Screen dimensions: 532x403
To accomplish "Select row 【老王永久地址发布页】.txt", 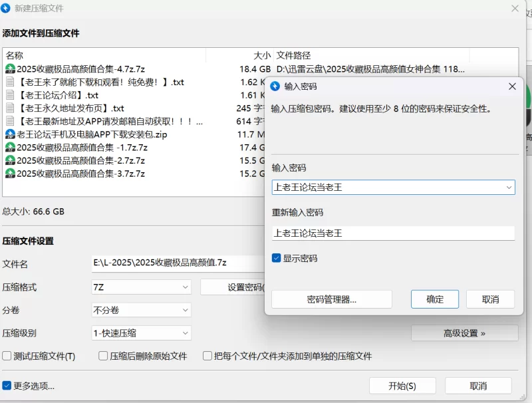I will pyautogui.click(x=134, y=108).
